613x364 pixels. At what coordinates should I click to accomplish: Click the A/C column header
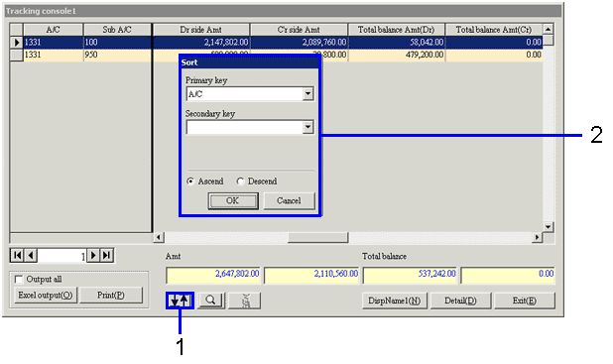pyautogui.click(x=54, y=30)
